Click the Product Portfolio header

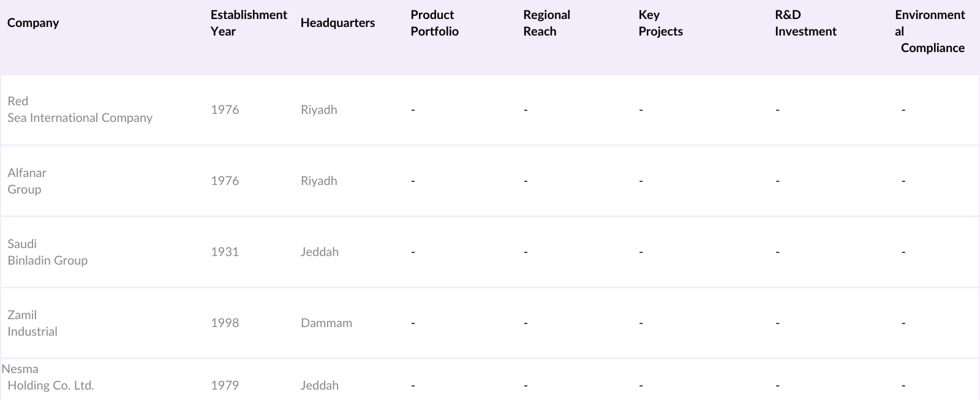click(x=434, y=23)
